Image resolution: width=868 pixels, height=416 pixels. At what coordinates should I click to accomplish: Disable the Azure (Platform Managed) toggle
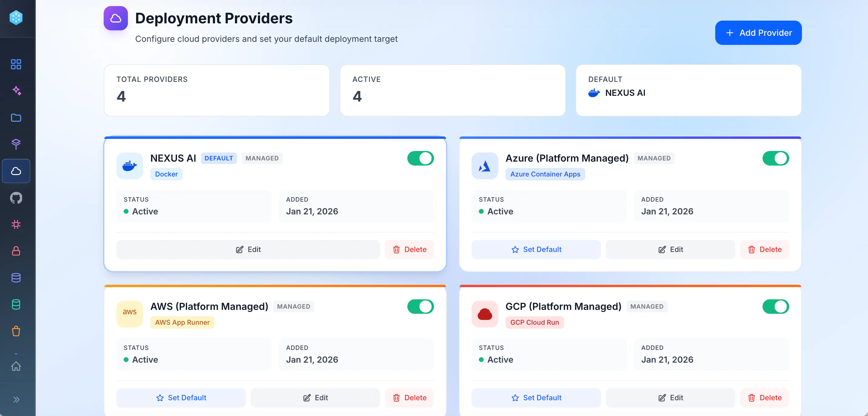pos(776,159)
